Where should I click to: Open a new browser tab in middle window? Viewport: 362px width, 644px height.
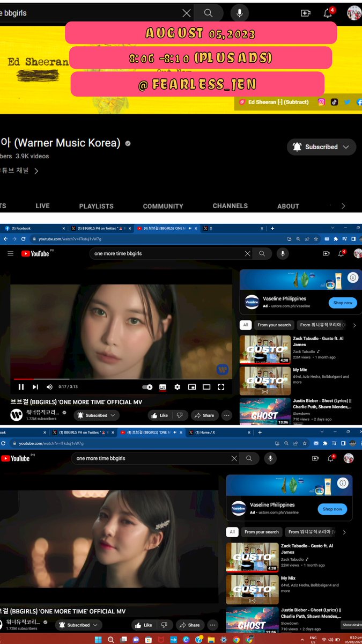tap(272, 228)
